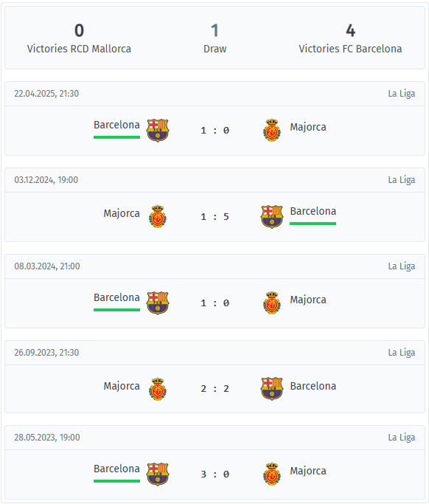Click Majorca crest in 08.03.2024 match
This screenshot has height=504, width=429.
(x=272, y=303)
